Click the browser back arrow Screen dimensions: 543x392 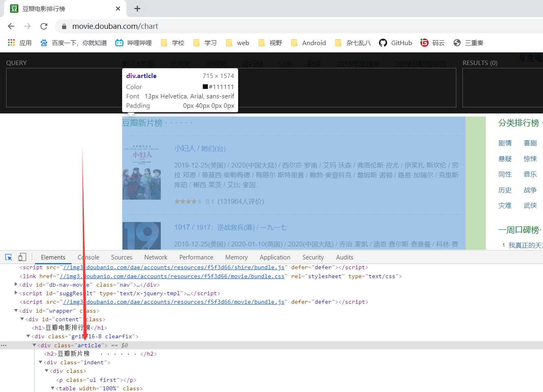coord(11,26)
